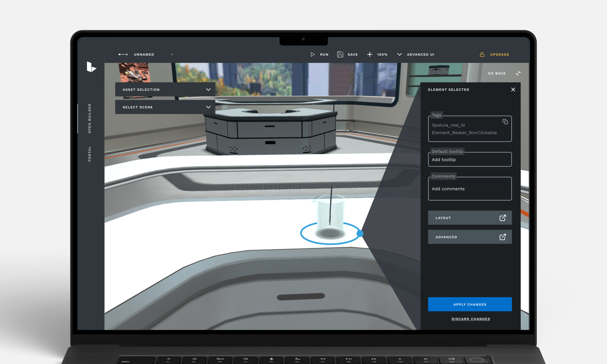Screen dimensions: 607x364
Task: Click the plus zoom icon
Action: coord(370,54)
